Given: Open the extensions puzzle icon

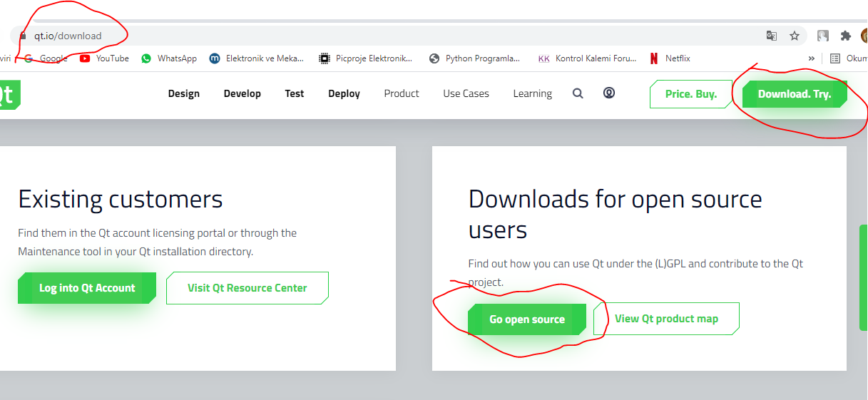Looking at the screenshot, I should 846,36.
